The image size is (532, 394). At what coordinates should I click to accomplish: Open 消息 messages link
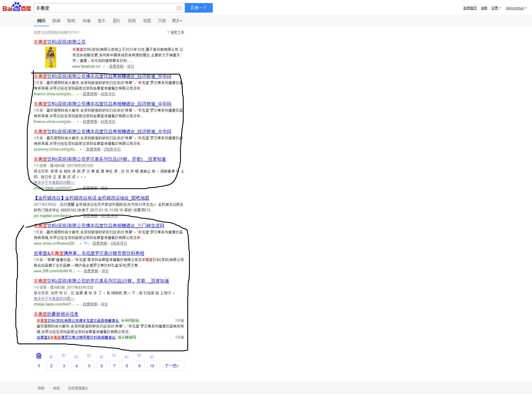coord(484,8)
